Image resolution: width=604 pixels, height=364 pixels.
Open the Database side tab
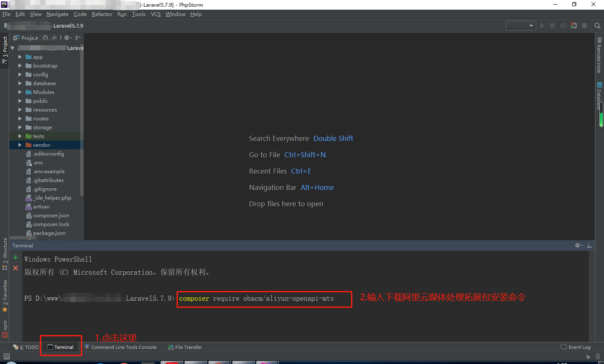click(x=599, y=96)
